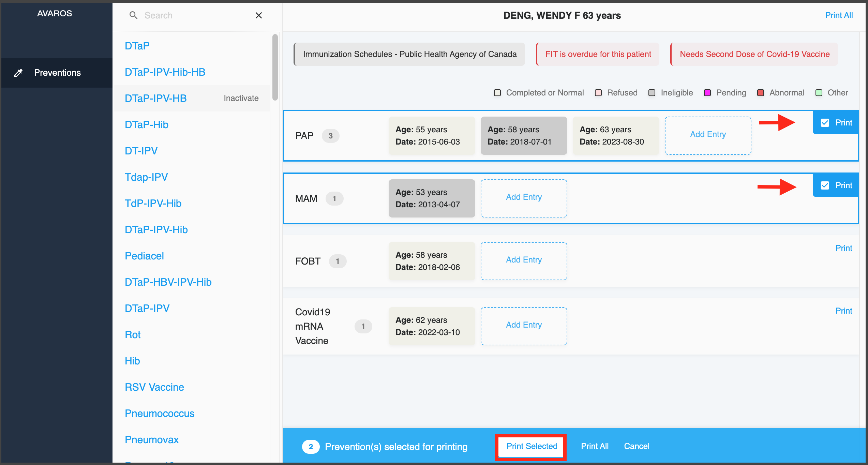Select Pneumococcus from the list
Screen dimensions: 868x465
click(160, 413)
